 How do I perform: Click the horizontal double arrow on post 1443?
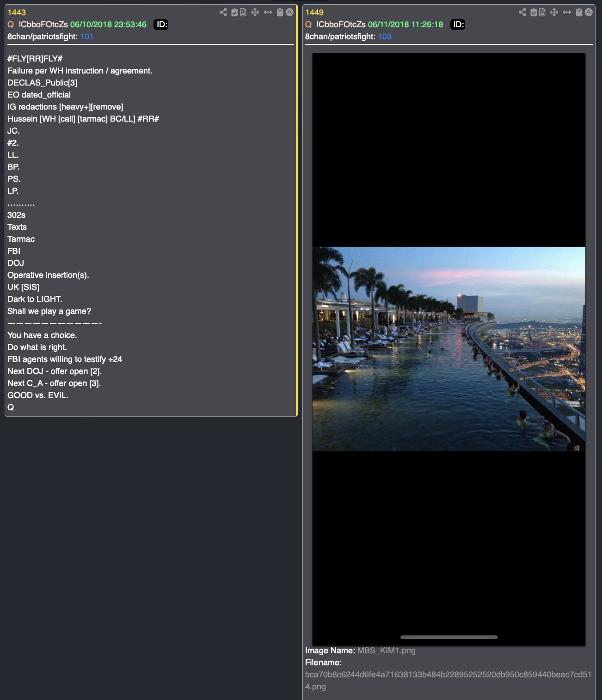click(268, 12)
